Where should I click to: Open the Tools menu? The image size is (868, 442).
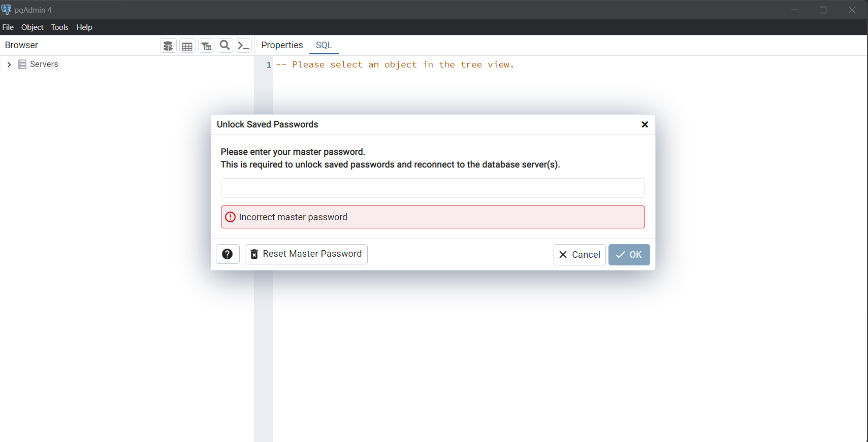[x=59, y=27]
